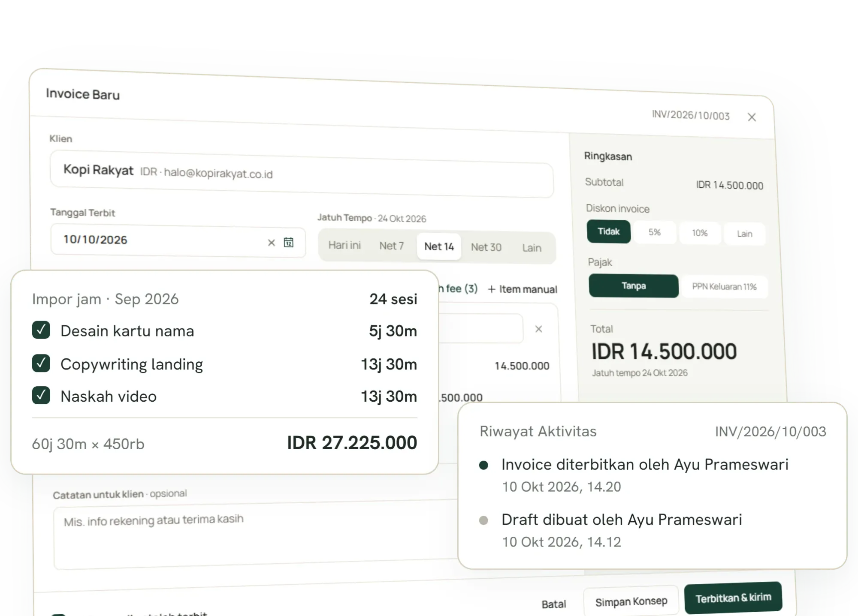The image size is (858, 616).
Task: Click Simpan Konsep button
Action: tap(631, 601)
